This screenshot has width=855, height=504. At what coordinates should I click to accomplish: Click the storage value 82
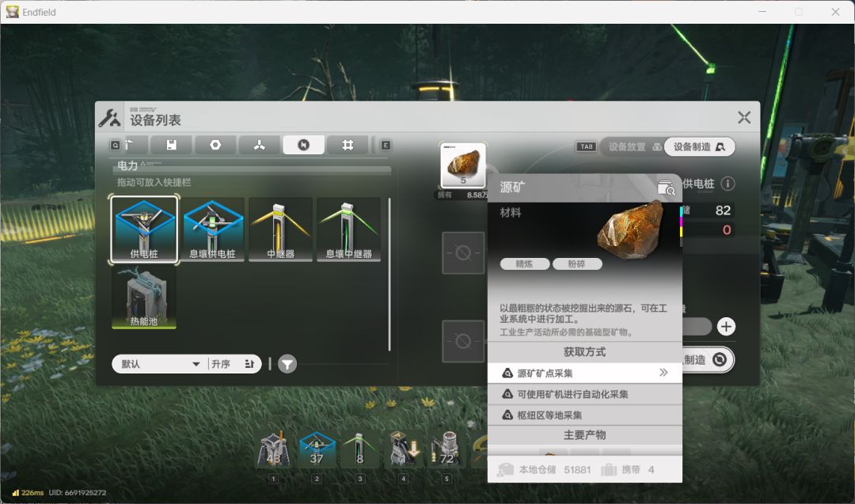723,210
